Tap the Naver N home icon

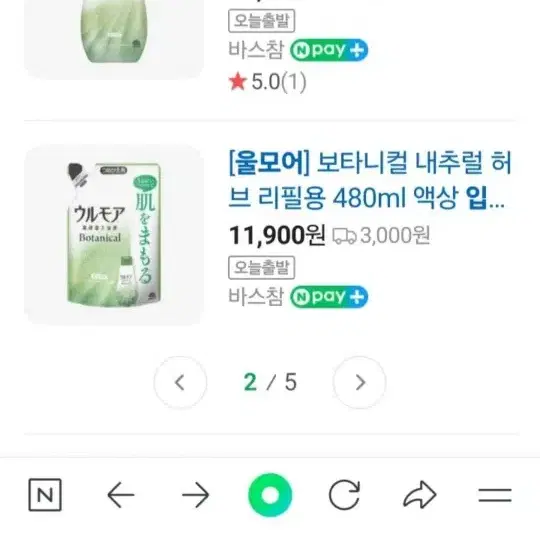tap(45, 495)
